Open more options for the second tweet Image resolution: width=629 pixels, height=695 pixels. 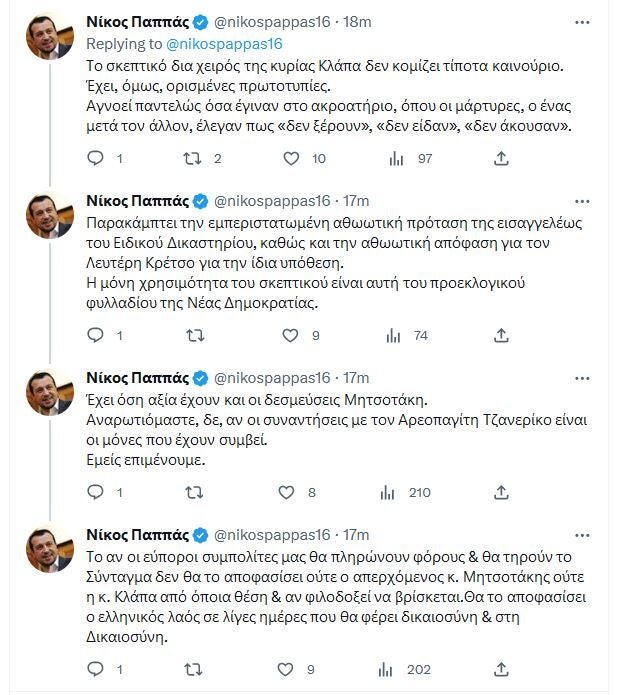(582, 202)
